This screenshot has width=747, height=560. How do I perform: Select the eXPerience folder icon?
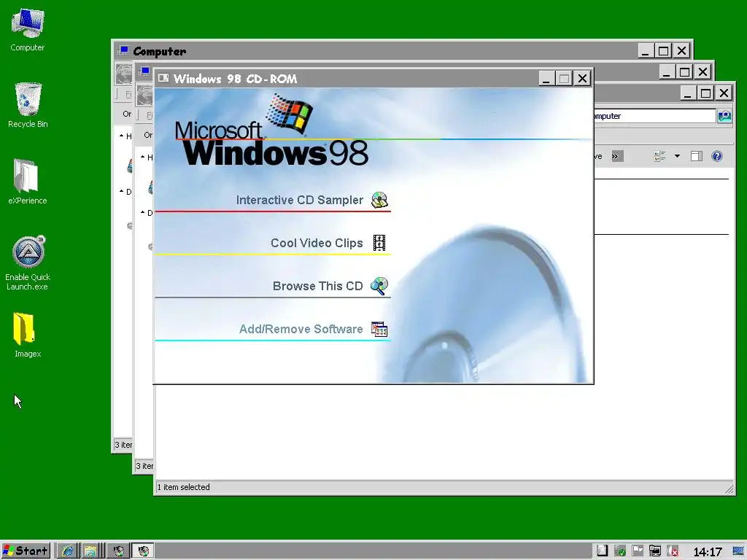pos(27,182)
